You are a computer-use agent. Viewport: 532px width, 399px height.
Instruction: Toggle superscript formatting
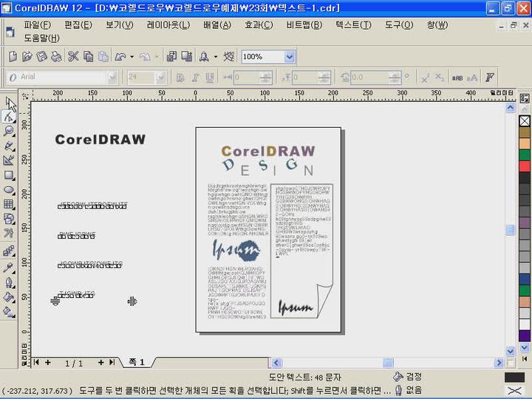click(426, 78)
